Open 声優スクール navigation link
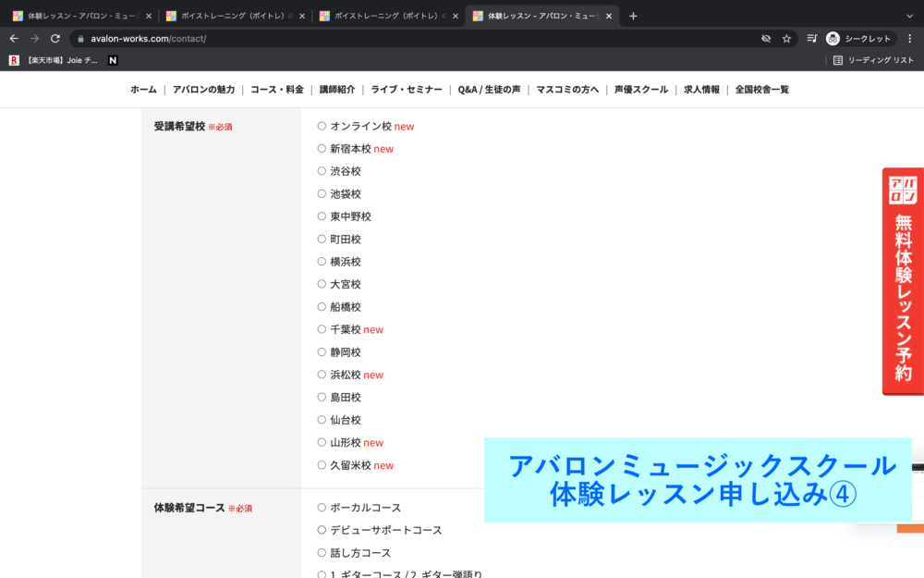This screenshot has width=924, height=578. [641, 90]
